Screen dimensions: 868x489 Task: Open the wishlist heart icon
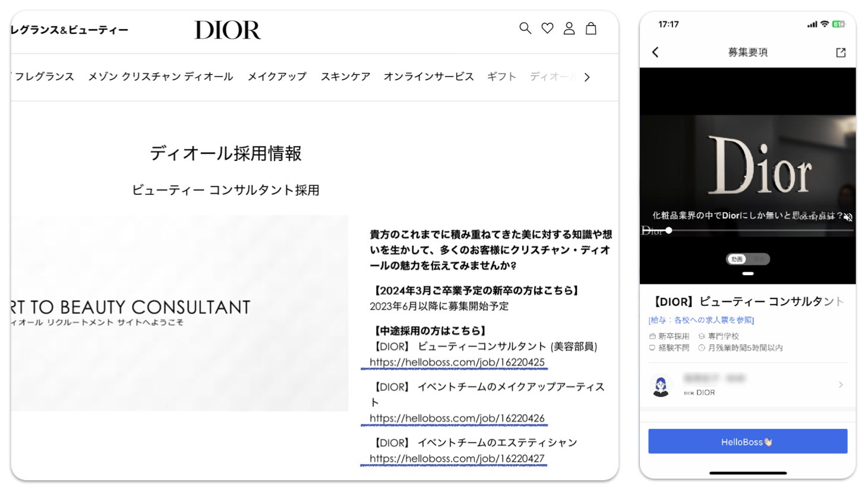click(547, 28)
